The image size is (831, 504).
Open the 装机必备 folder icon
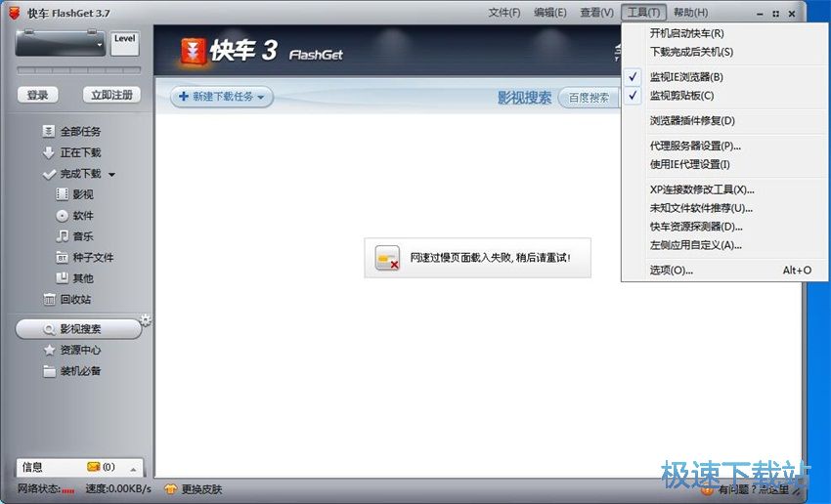pyautogui.click(x=49, y=371)
